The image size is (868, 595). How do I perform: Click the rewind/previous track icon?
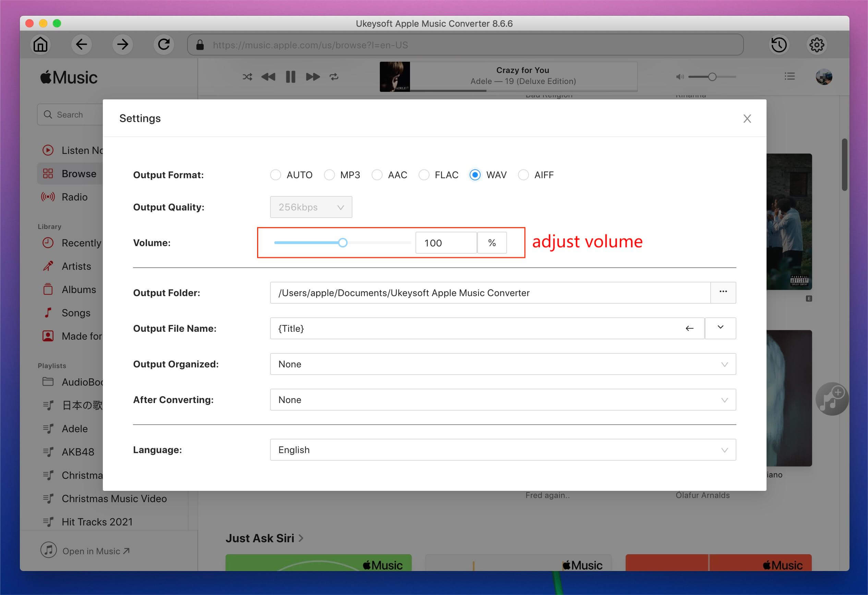pos(268,77)
